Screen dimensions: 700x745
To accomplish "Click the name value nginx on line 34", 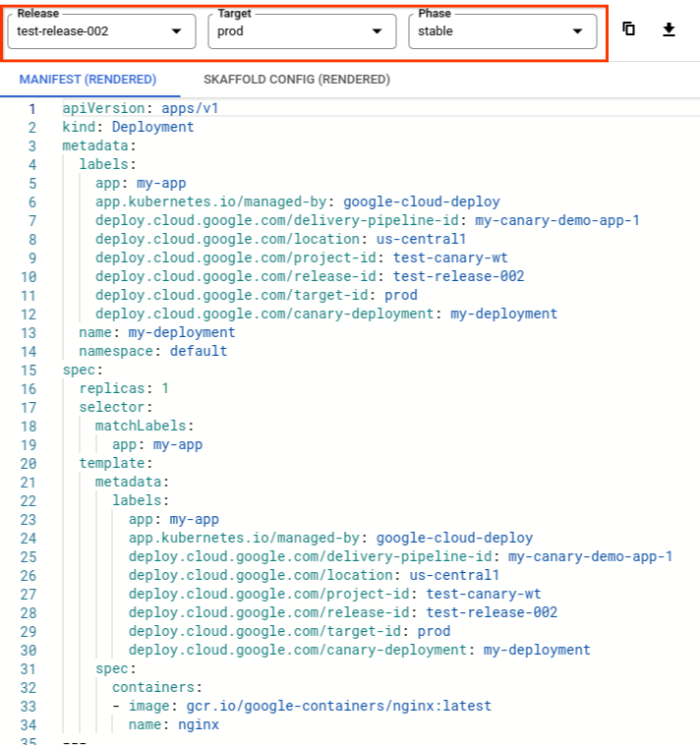I will pos(198,724).
